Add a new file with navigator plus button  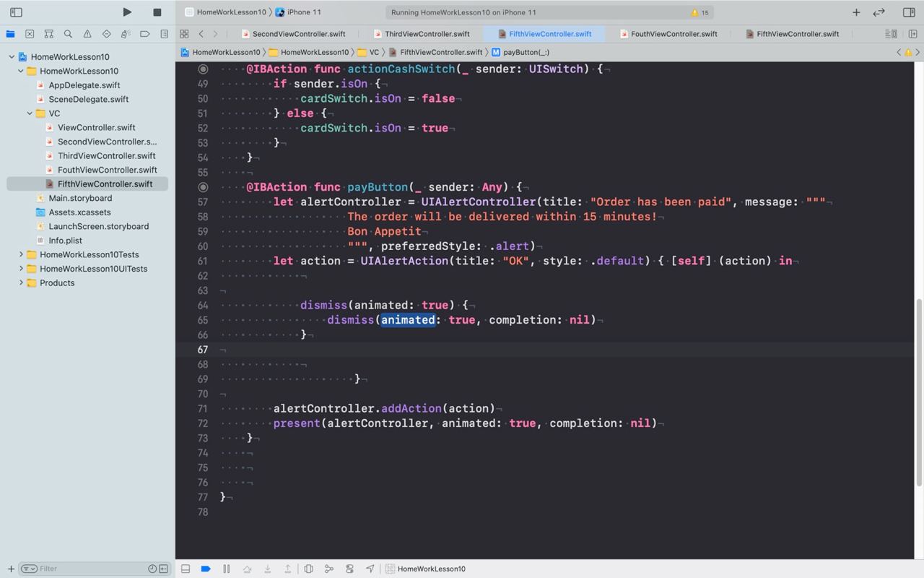pos(11,569)
